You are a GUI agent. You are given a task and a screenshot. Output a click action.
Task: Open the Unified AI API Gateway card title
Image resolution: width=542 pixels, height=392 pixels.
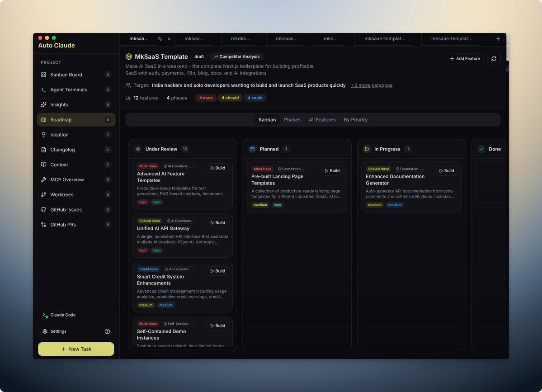[163, 228]
